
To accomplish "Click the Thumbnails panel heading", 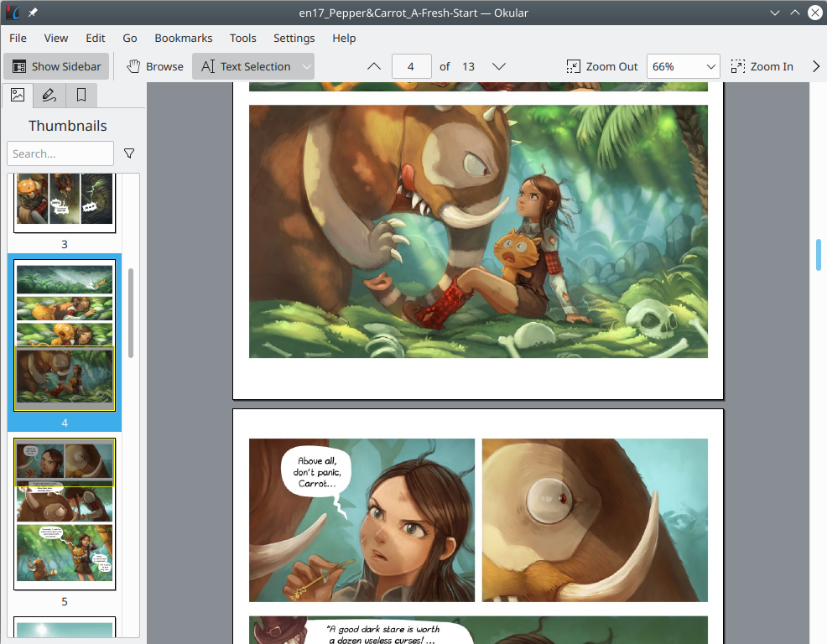I will pos(67,126).
